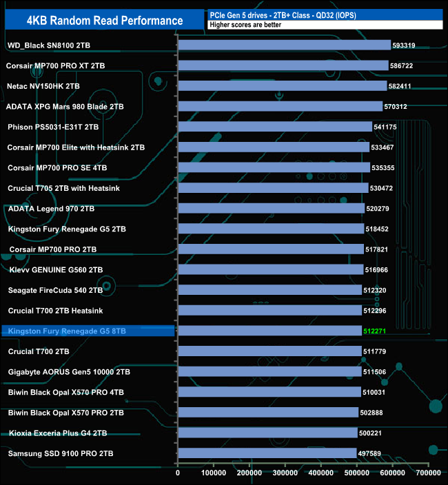
Task: Click the score value 516966
Action: click(x=376, y=270)
